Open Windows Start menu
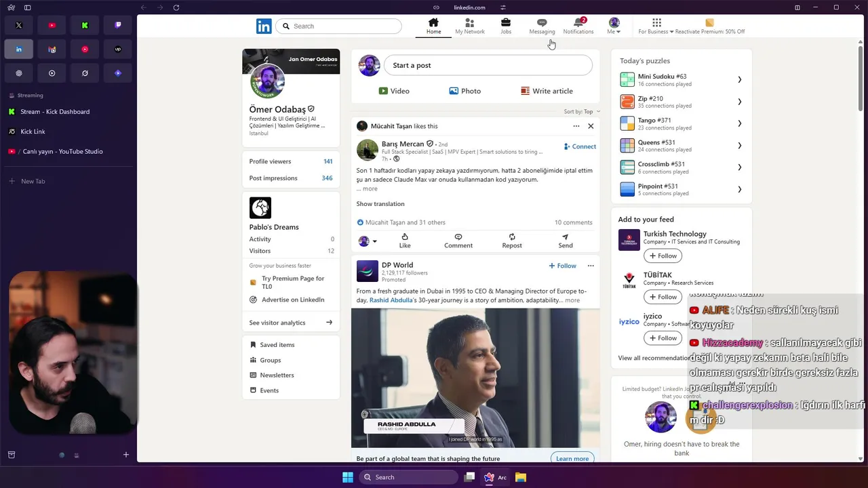The height and width of the screenshot is (488, 868). (x=348, y=477)
